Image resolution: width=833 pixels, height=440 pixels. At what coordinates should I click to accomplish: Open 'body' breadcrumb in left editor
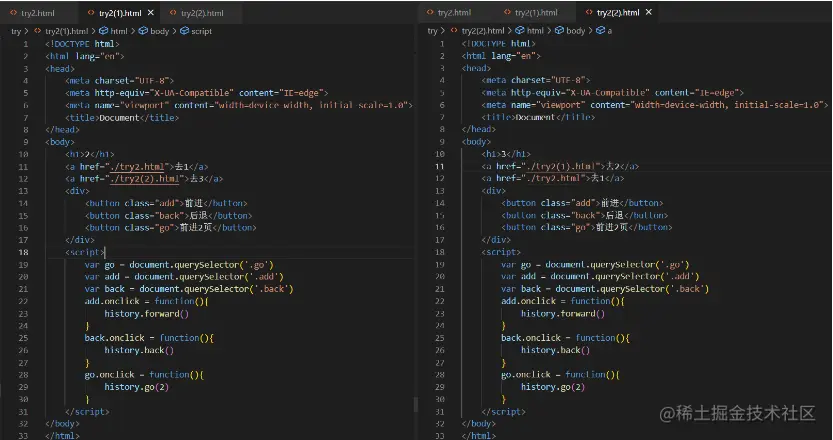[x=159, y=31]
